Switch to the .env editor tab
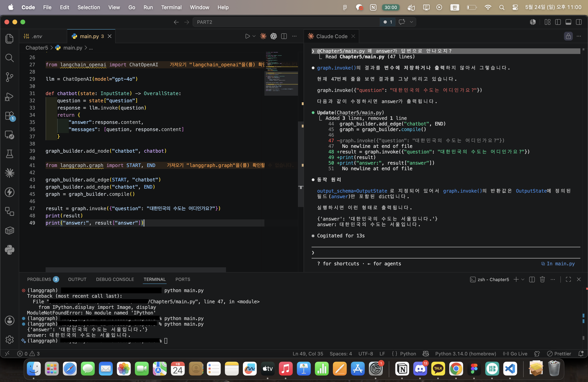Viewport: 588px width, 382px height. click(x=43, y=36)
